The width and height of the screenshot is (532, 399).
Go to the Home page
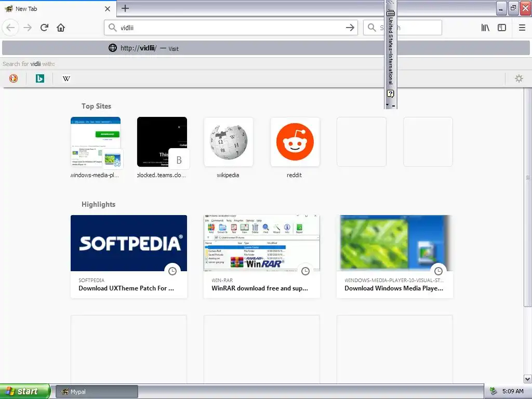coord(61,28)
